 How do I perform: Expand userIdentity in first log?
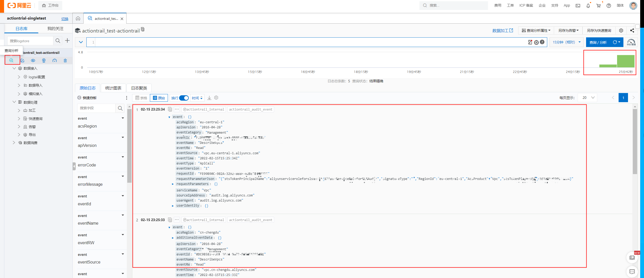coord(173,206)
